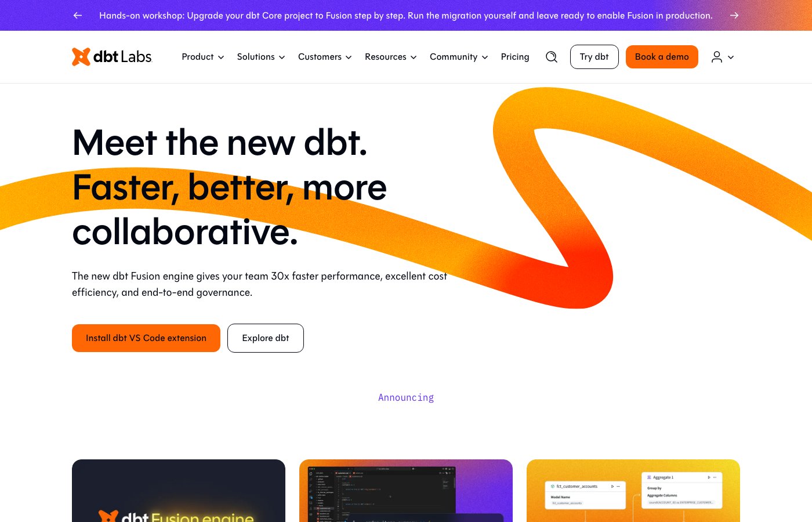Expand the Product menu
This screenshot has width=812, height=522.
coord(202,57)
